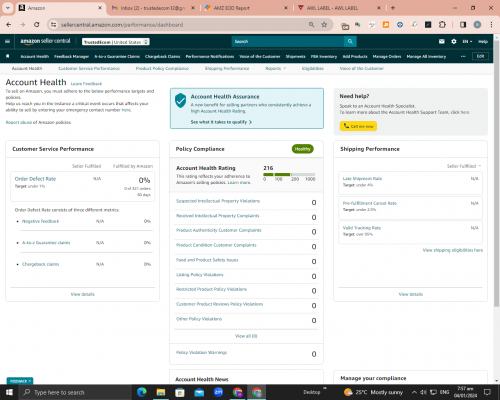The height and width of the screenshot is (400, 500).
Task: Open the TrustedEcom United States account switcher
Action: pos(116,42)
